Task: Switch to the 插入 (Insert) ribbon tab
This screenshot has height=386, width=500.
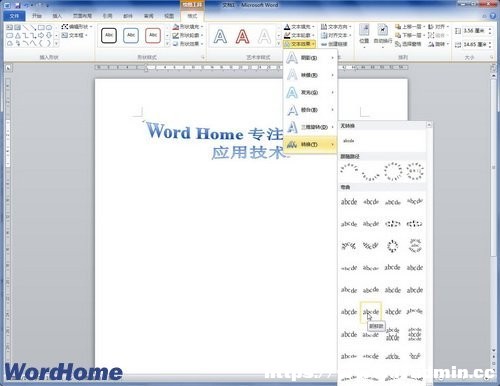Action: pos(57,16)
